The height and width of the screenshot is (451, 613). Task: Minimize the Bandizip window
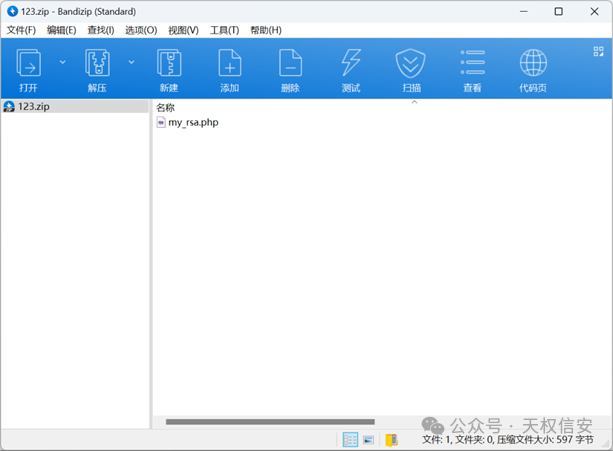[x=523, y=11]
